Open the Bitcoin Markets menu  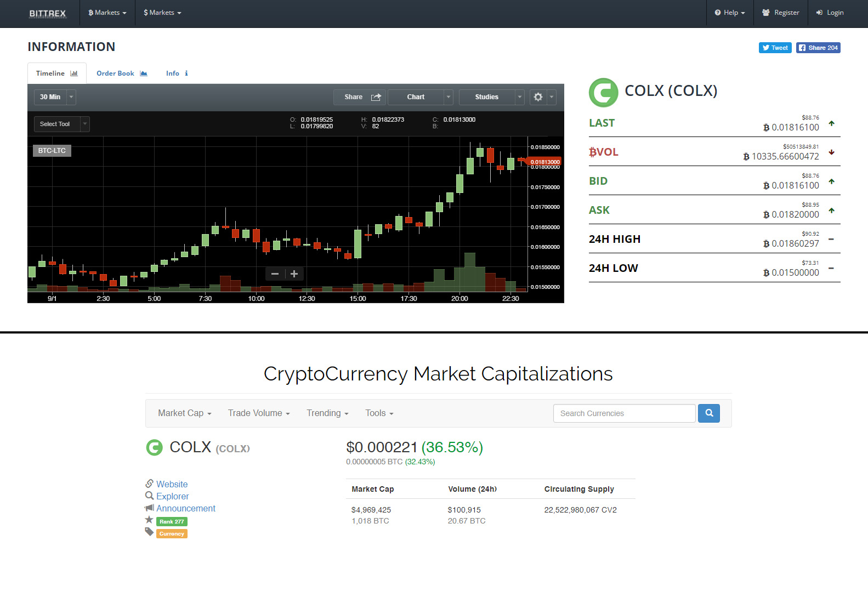(107, 13)
